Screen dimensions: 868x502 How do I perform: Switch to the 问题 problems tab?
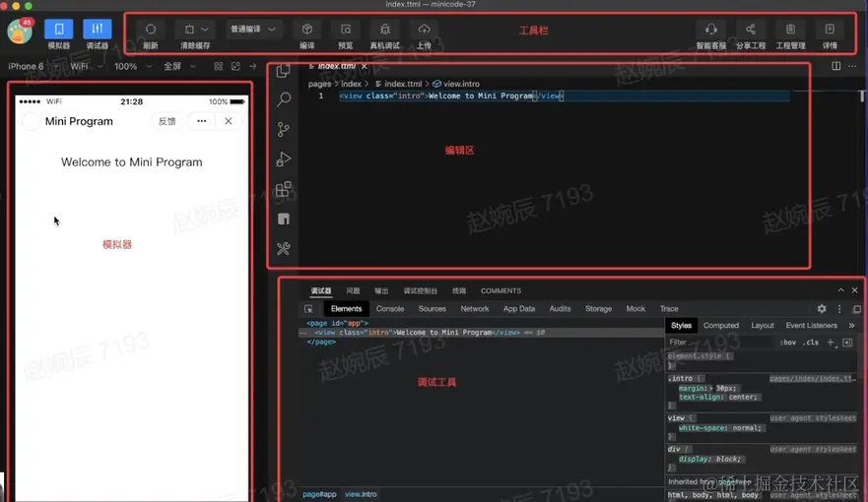tap(353, 290)
